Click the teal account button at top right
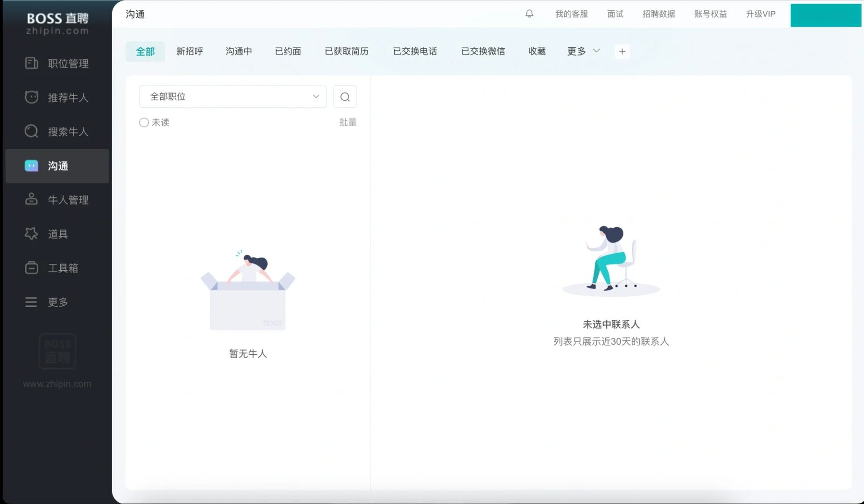864x504 pixels. pos(826,15)
